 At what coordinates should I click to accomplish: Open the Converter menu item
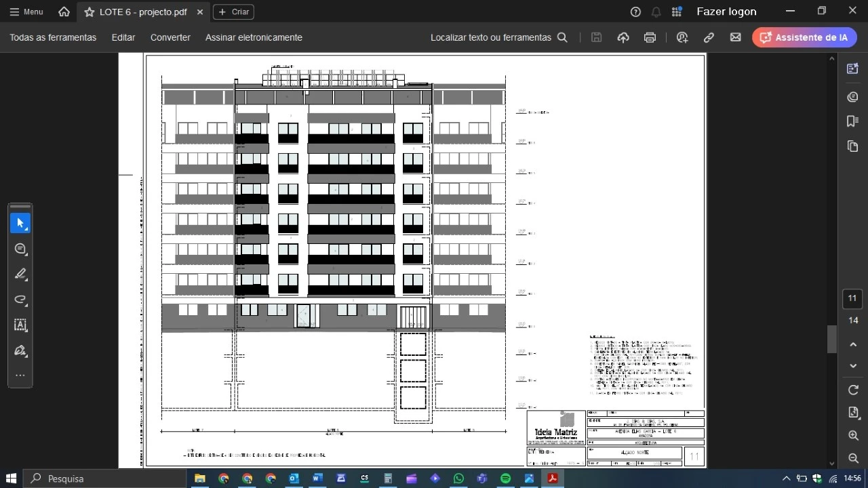(170, 38)
